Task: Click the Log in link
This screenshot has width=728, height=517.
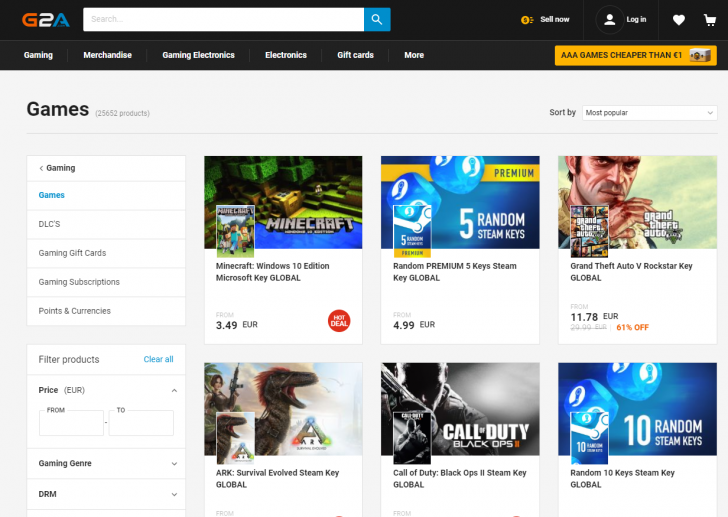Action: 636,19
